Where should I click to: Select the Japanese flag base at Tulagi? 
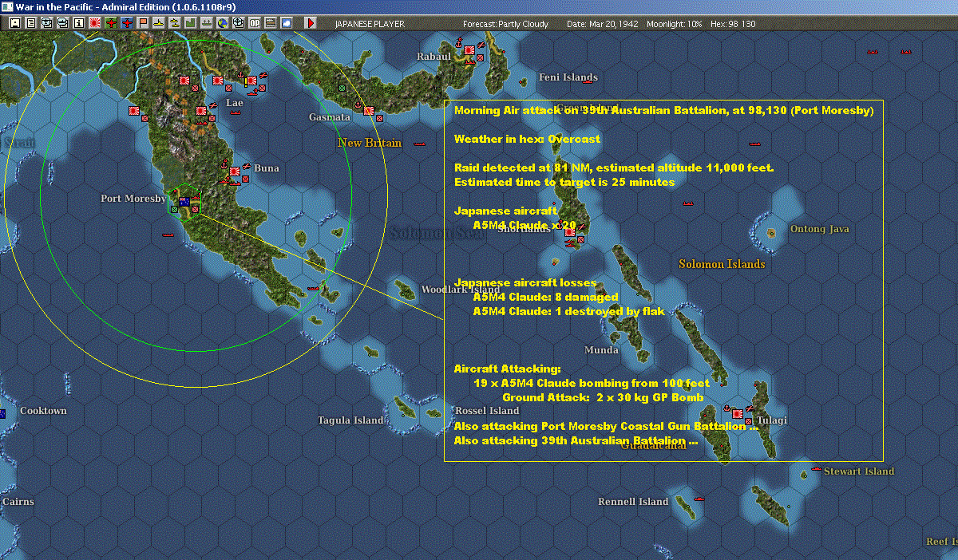click(738, 413)
